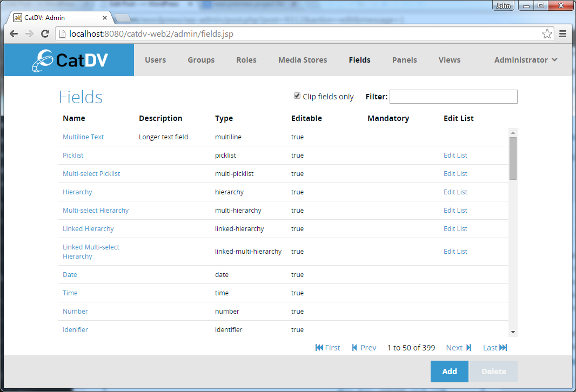
Task: Click Edit List for Multi-select Hierarchy
Action: (455, 211)
